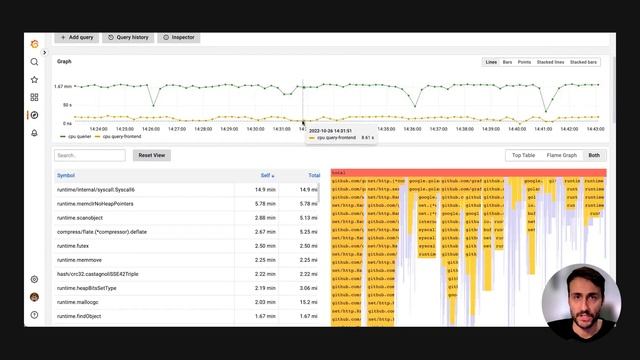This screenshot has width=640, height=360.
Task: Select Bars graph style
Action: [x=507, y=62]
